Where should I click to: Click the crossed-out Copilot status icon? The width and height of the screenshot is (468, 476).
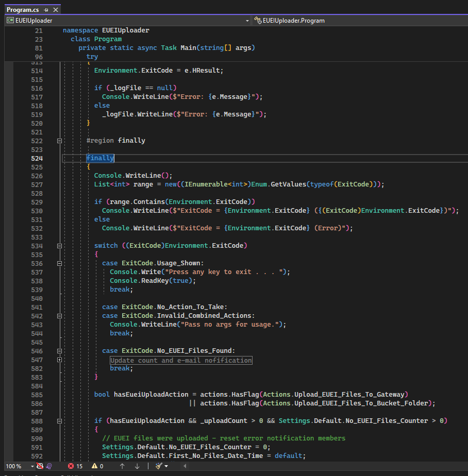pyautogui.click(x=40, y=466)
